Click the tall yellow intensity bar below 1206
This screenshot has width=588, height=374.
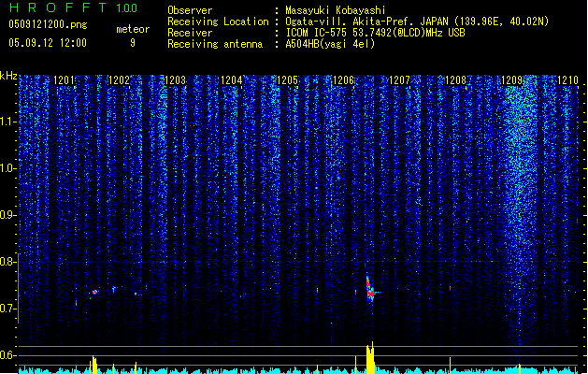coord(370,358)
